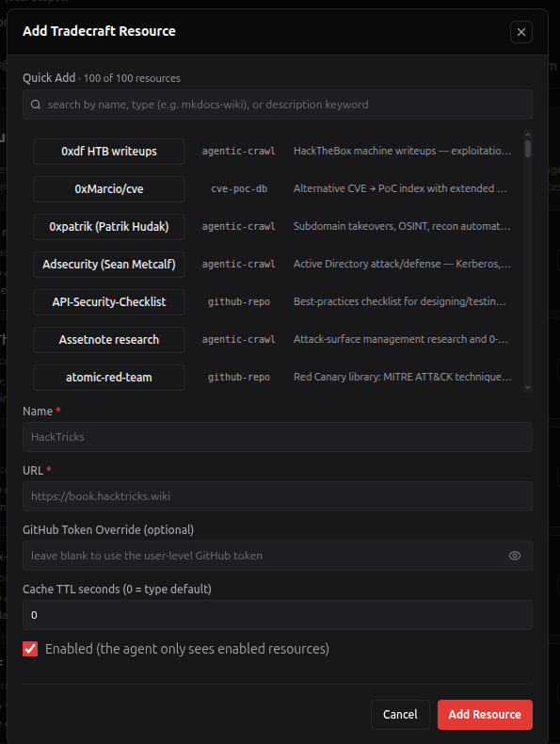Add the Adsecurity (Sean Metcalf) resource
Viewport: 560px width, 744px height.
pyautogui.click(x=109, y=265)
